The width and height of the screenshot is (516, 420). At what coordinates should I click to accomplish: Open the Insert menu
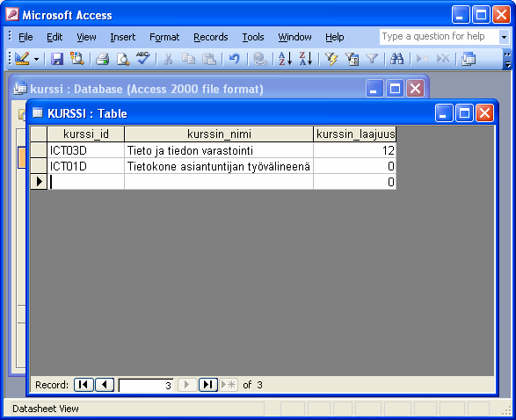pos(122,37)
